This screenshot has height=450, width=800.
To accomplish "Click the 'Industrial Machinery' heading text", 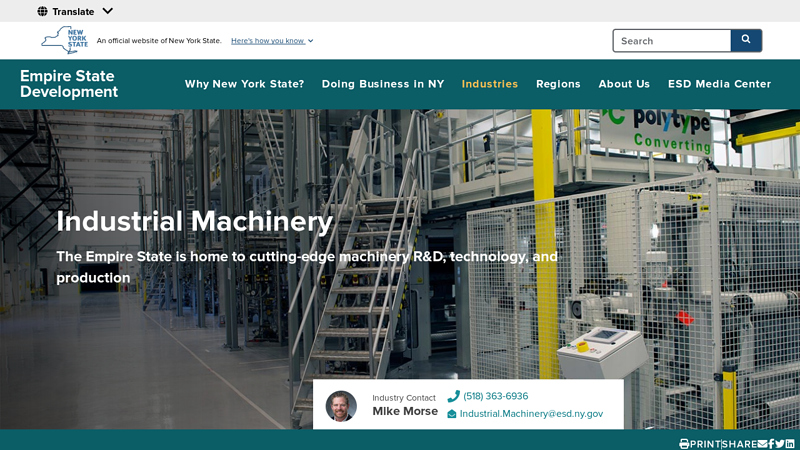I will coord(194,221).
